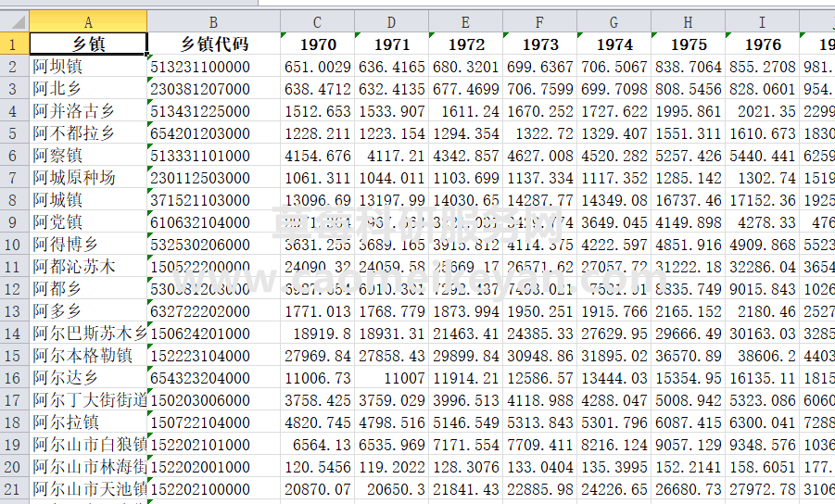The image size is (835, 504).
Task: Select the entire column G
Action: [x=614, y=21]
